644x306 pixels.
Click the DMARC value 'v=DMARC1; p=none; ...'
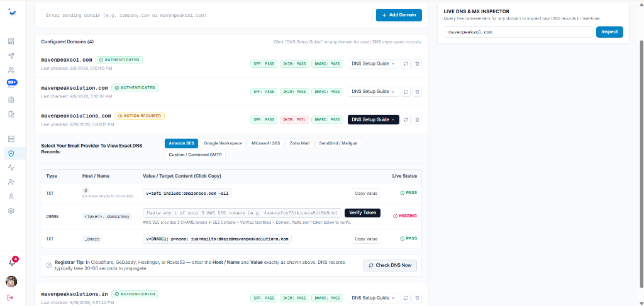[217, 239]
